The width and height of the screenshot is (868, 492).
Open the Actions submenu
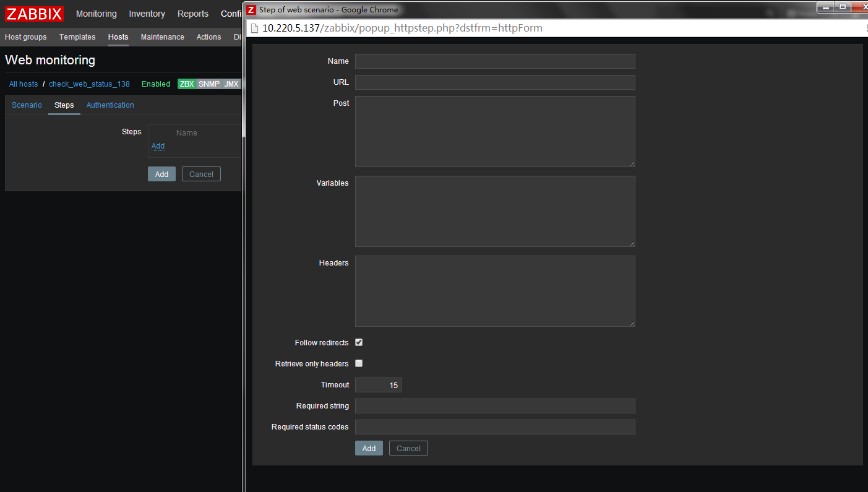tap(209, 37)
